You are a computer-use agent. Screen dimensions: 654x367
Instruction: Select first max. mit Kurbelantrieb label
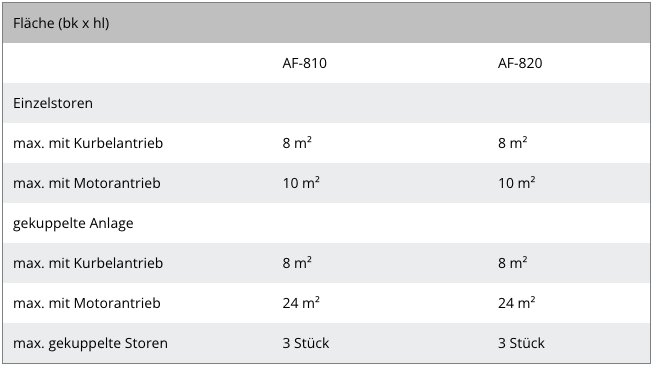coord(88,143)
